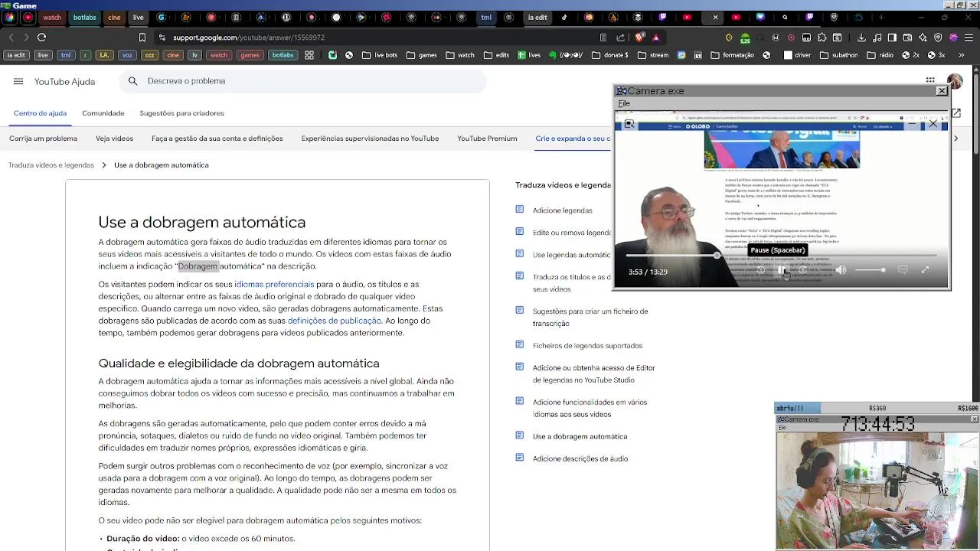
Task: Switch to the 'ia edit' browser tab
Action: (537, 17)
